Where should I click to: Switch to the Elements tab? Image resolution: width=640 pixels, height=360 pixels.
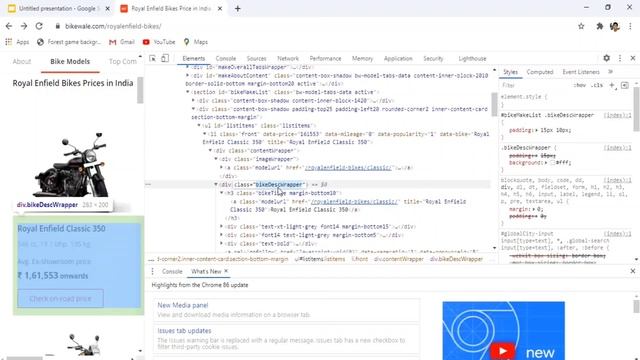[193, 59]
